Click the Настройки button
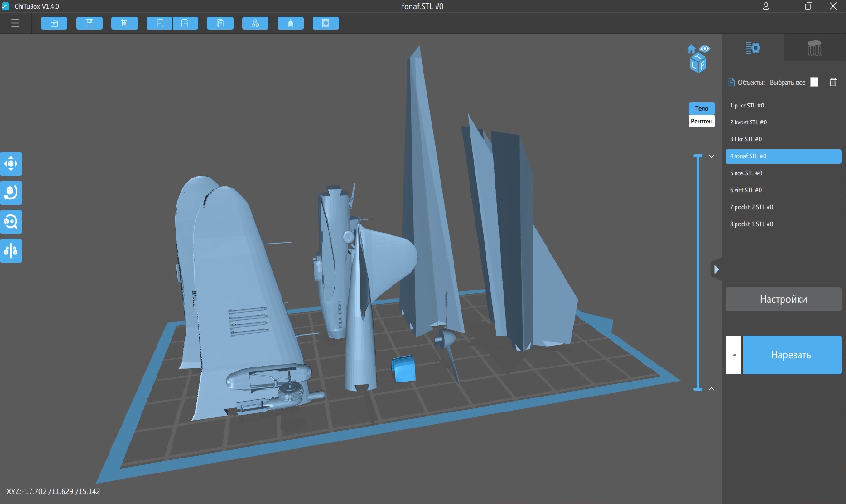This screenshot has width=846, height=504. [783, 299]
